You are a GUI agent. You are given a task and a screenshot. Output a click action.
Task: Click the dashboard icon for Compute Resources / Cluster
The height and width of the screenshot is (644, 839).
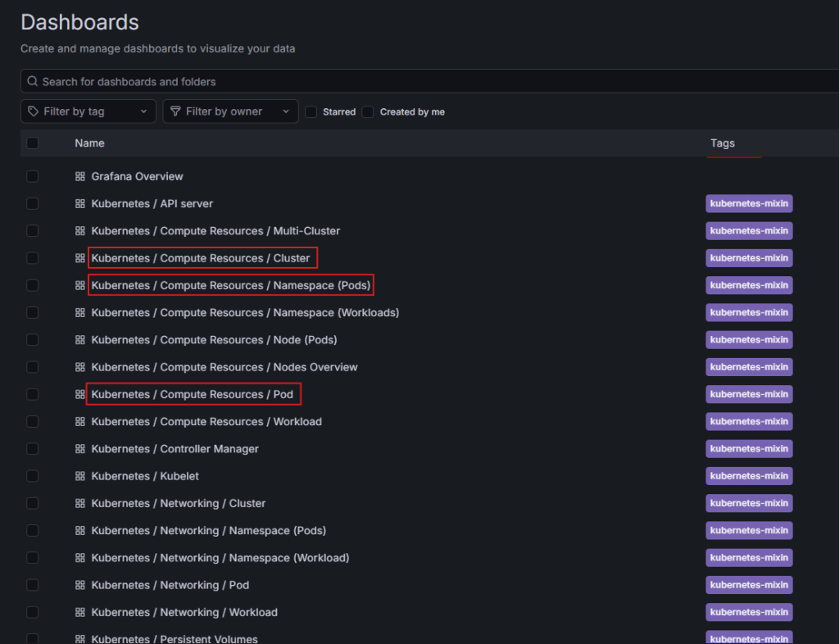click(x=80, y=258)
